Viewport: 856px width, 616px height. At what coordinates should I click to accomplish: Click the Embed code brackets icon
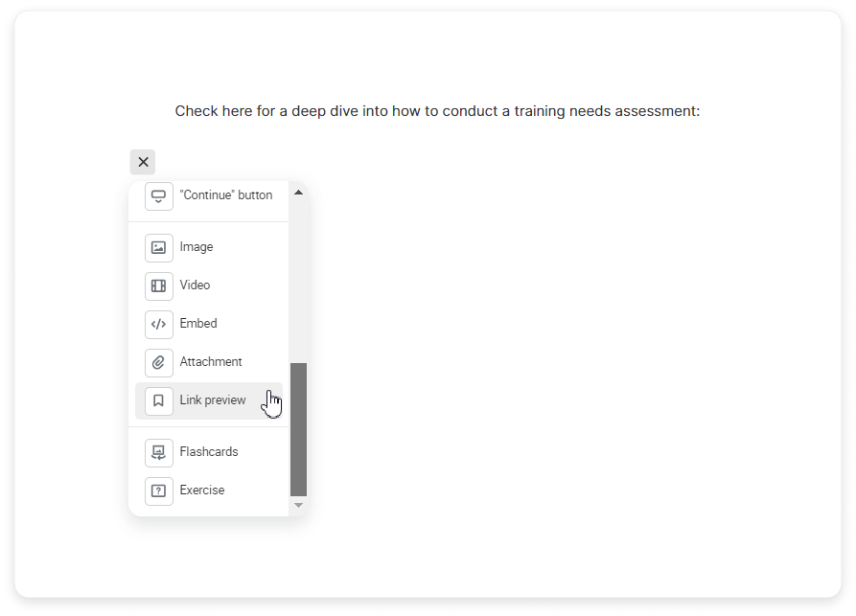click(159, 324)
